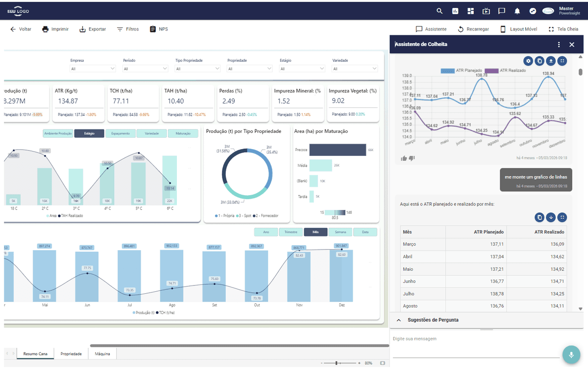Expand the ATR line chart to fullscreen
The width and height of the screenshot is (588, 383).
point(563,61)
